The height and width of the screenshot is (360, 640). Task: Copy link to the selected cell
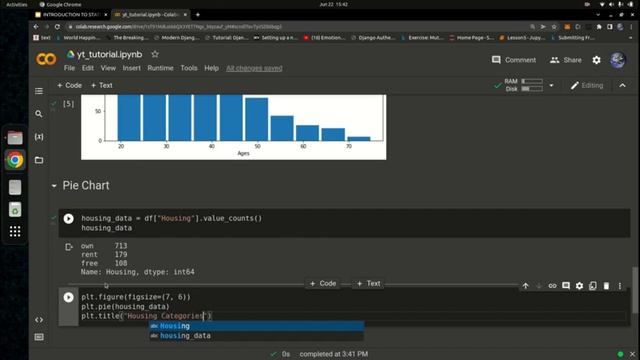552,286
